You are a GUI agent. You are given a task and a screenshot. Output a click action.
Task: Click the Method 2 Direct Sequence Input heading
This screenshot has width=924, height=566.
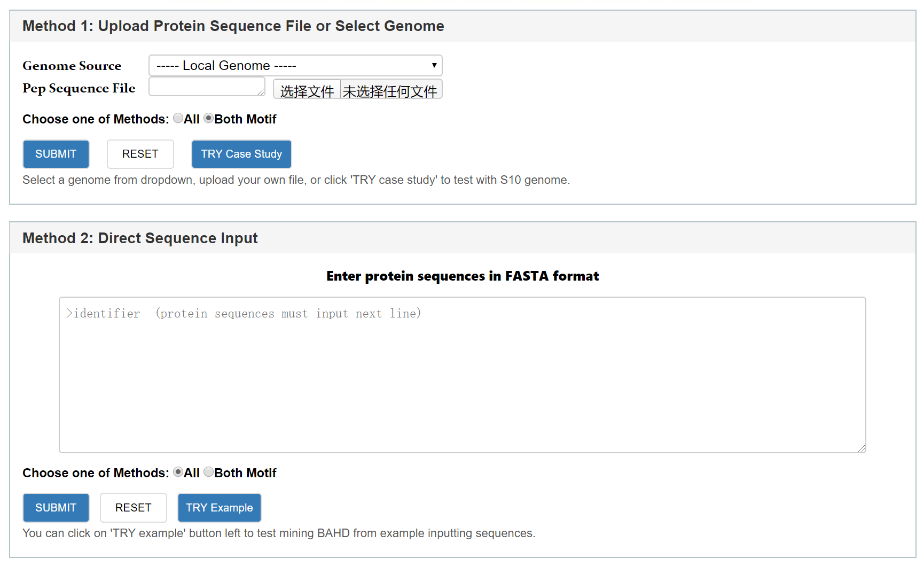point(140,238)
